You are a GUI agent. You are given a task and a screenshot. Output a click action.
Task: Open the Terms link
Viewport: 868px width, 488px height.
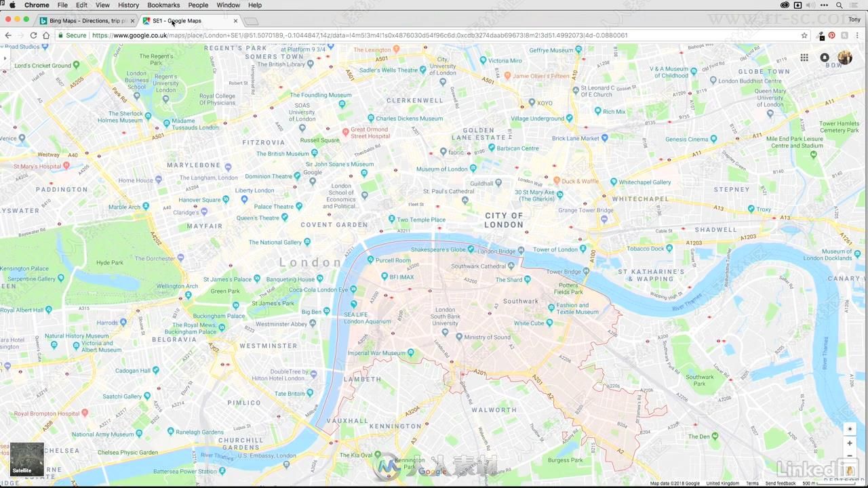[752, 483]
